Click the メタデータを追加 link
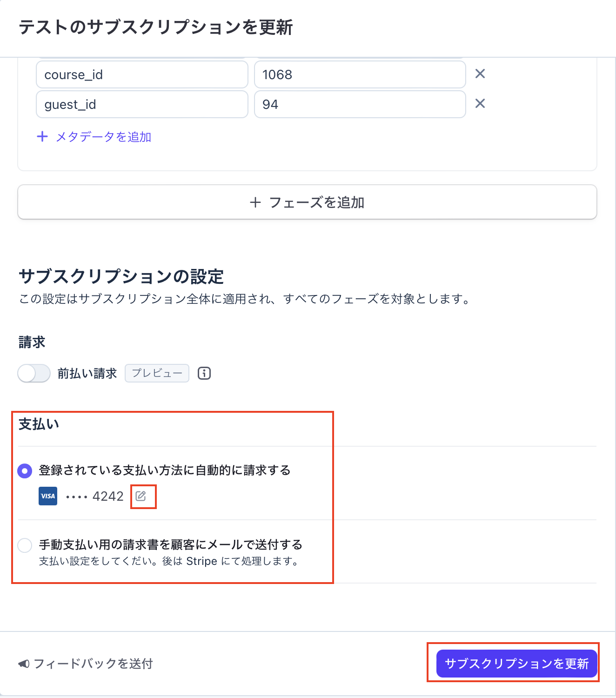Viewport: 616px width, 698px height. pyautogui.click(x=104, y=137)
